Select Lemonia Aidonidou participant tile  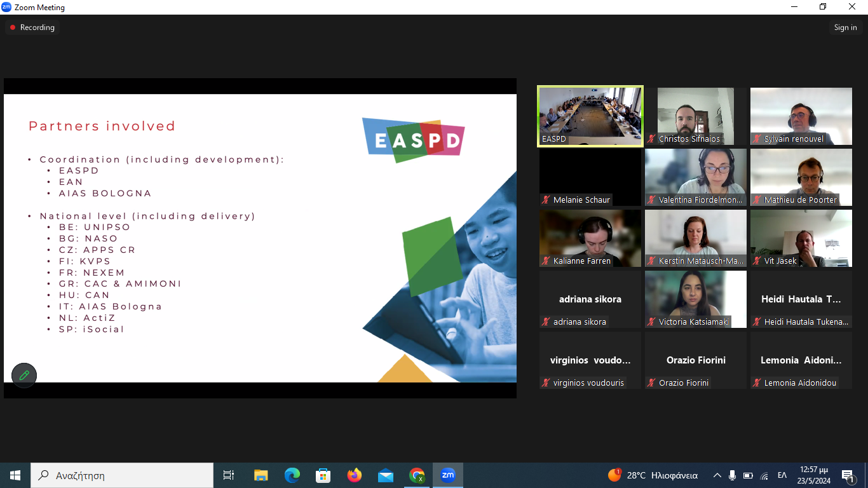(x=801, y=360)
